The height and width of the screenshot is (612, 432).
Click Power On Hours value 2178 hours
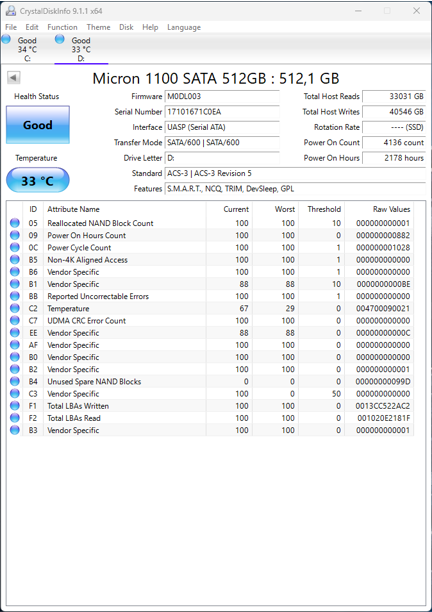(394, 158)
